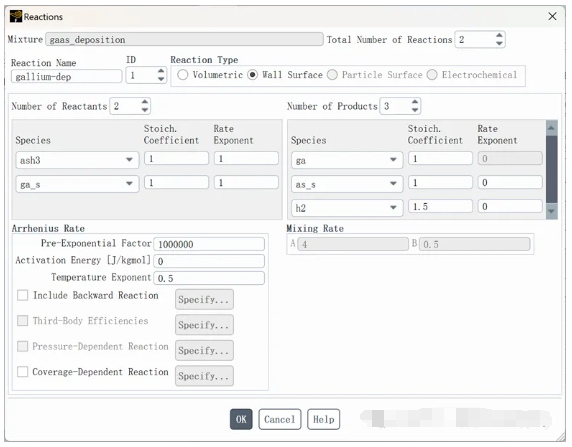Click the Help button
Viewport: 572px width, 447px height.
[323, 419]
